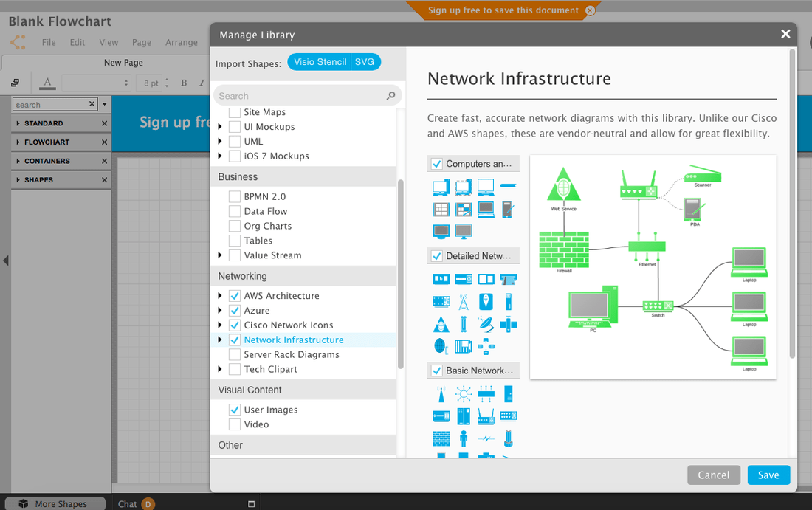Image resolution: width=812 pixels, height=510 pixels.
Task: Toggle italic formatting I icon
Action: click(202, 83)
